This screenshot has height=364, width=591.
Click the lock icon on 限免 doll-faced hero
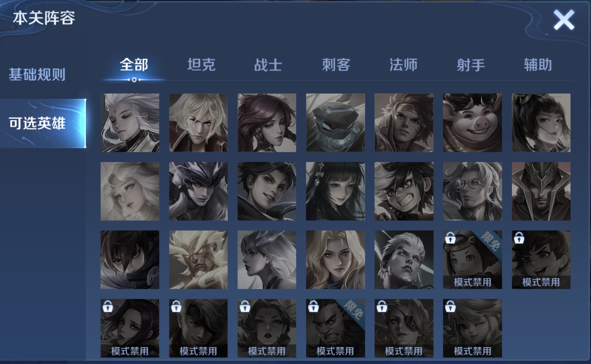click(450, 238)
